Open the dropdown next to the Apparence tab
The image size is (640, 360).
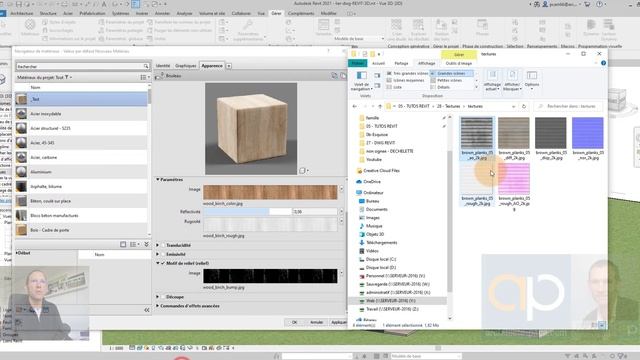(x=229, y=66)
